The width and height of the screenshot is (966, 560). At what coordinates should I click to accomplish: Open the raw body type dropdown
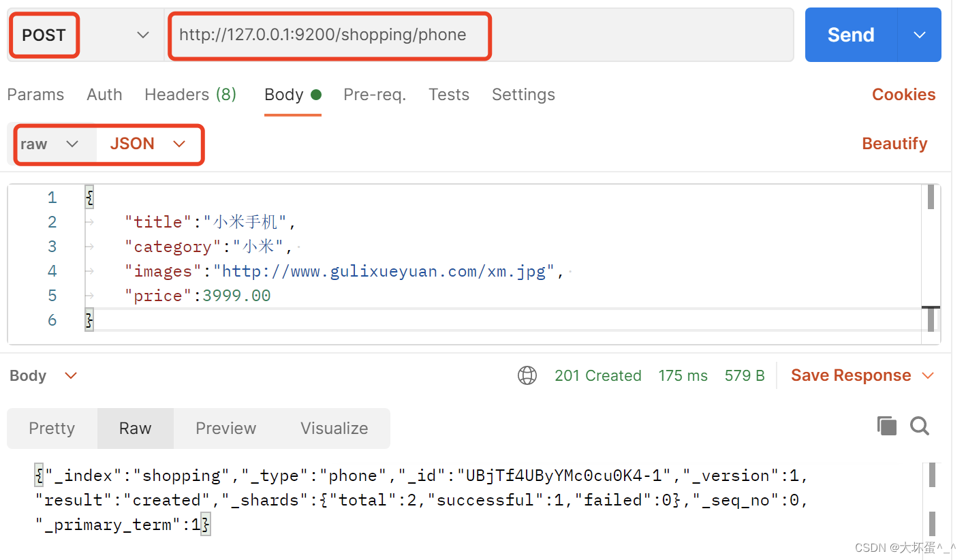tap(50, 144)
